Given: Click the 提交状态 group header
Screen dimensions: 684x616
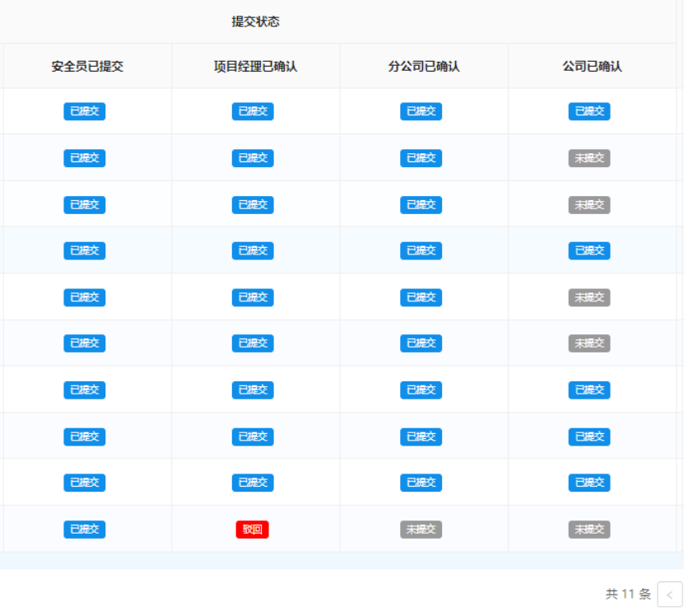Looking at the screenshot, I should 255,21.
